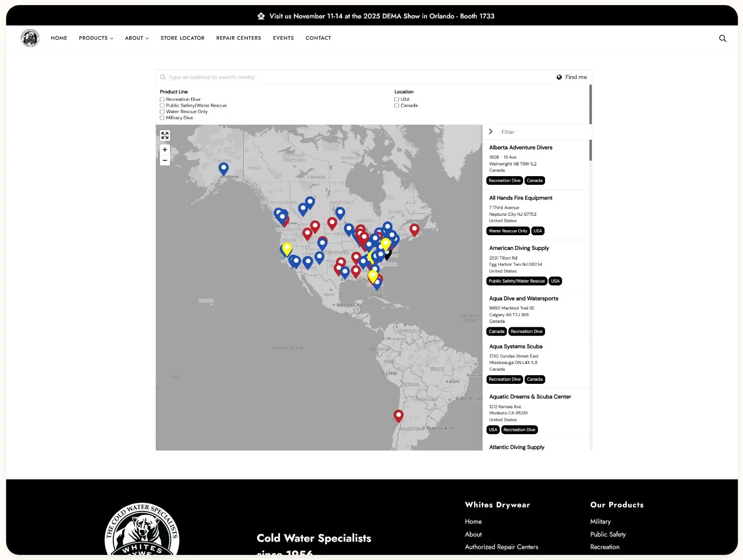Image resolution: width=743 pixels, height=560 pixels.
Task: Collapse the results list with Filter chevron
Action: click(491, 132)
